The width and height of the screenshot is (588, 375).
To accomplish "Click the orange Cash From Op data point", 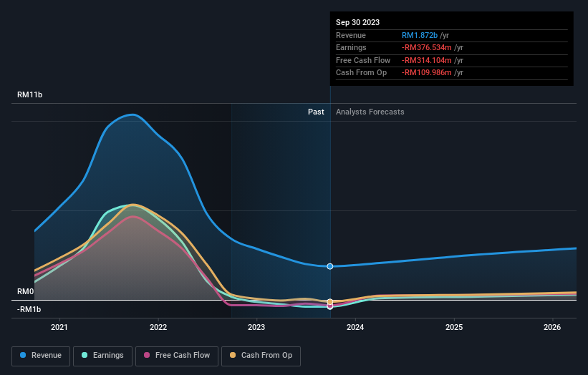I will (330, 301).
